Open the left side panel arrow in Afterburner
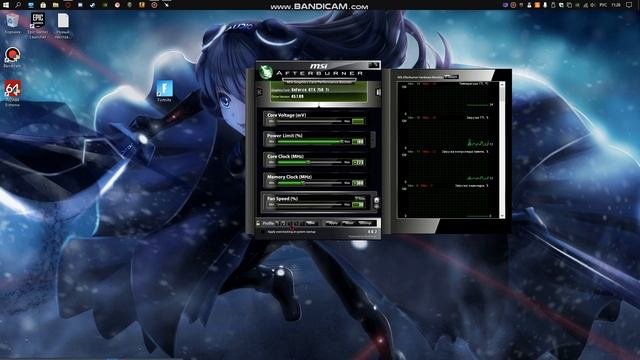640x360 pixels. tap(260, 92)
